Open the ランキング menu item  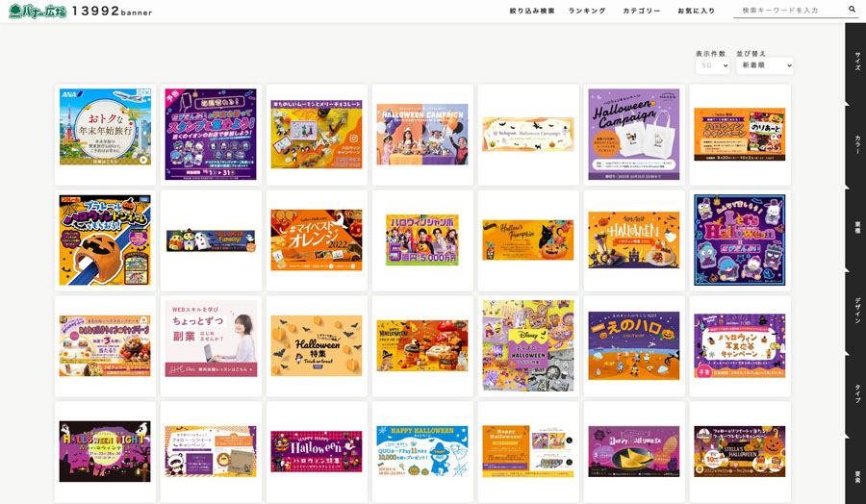(587, 11)
